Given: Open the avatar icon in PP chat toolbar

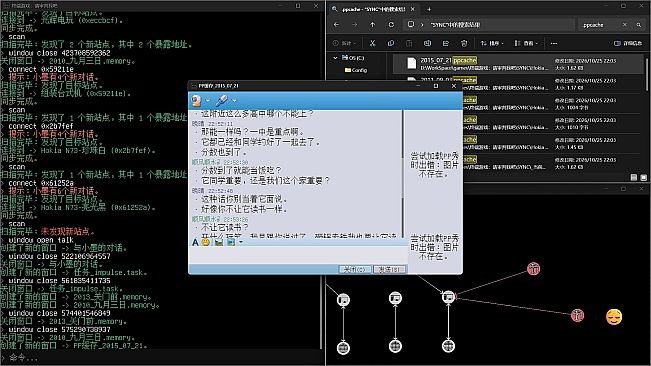Looking at the screenshot, I should [196, 100].
